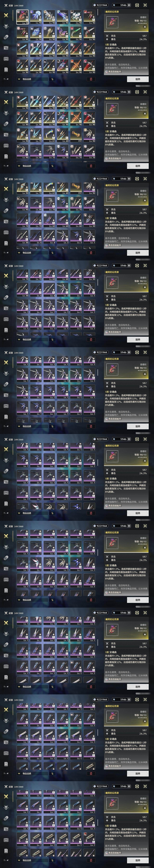Select the supplies category sidebar icon
The width and height of the screenshot is (154, 868).
coord(6,59)
